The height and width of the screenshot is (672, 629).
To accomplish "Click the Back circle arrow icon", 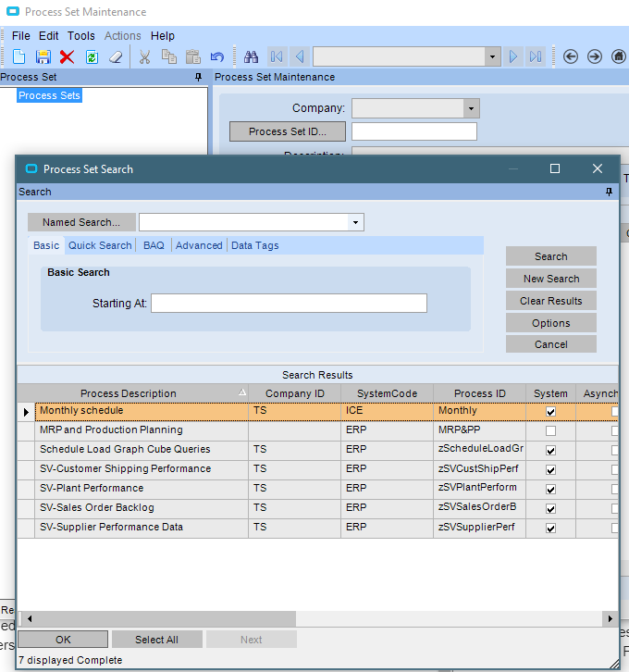I will pyautogui.click(x=571, y=56).
